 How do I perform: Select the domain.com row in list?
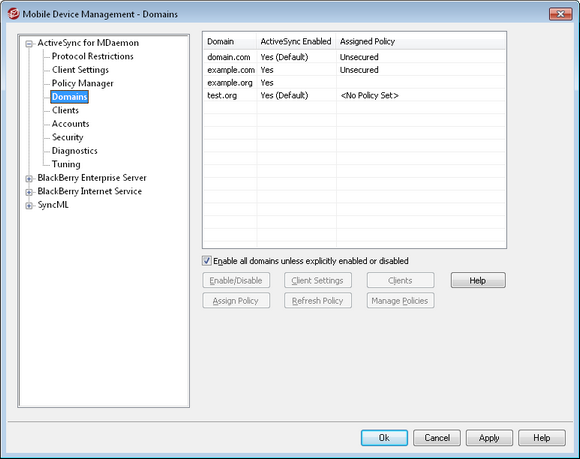(354, 57)
